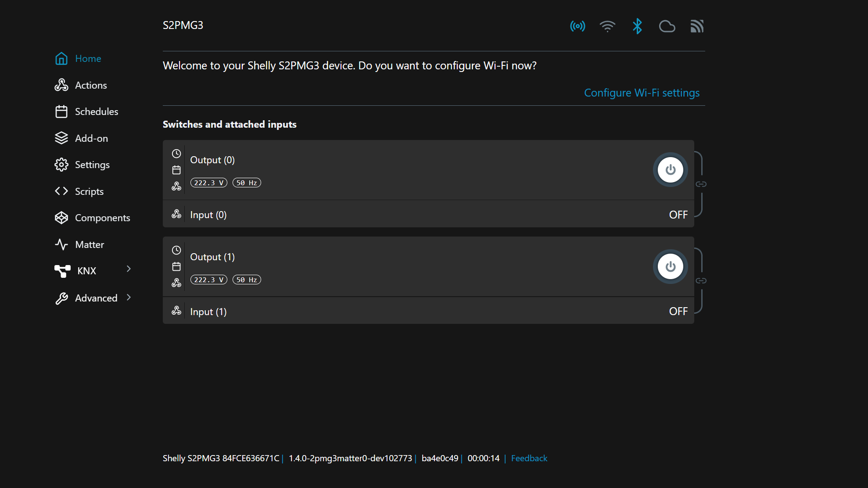Go to the Scripts section
This screenshot has width=868, height=488.
(89, 191)
